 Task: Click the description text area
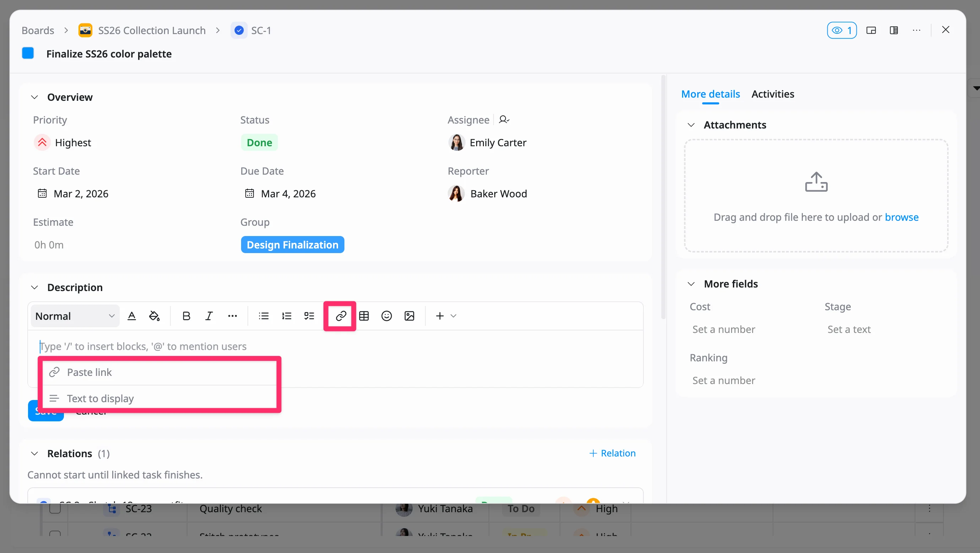(x=336, y=359)
